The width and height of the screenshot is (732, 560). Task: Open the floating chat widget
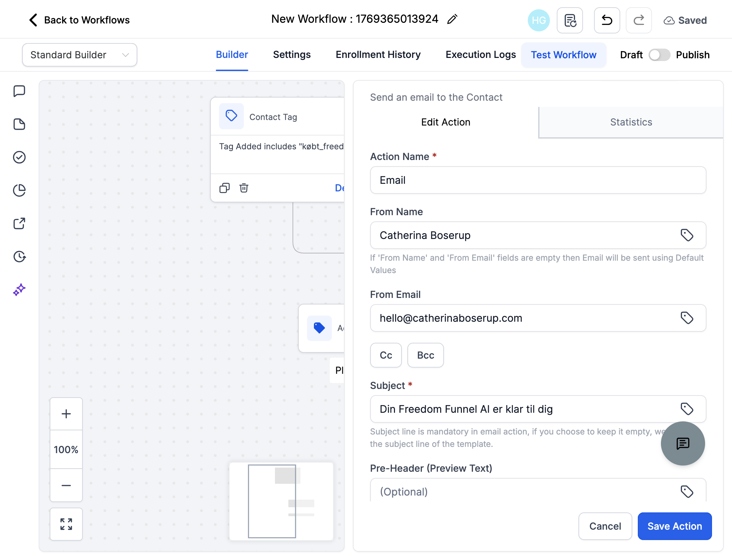point(683,443)
